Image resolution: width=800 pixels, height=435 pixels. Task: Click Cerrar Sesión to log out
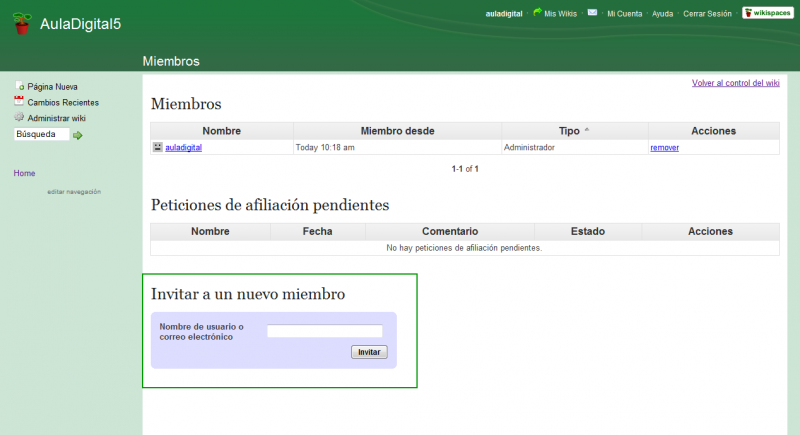[x=707, y=14]
